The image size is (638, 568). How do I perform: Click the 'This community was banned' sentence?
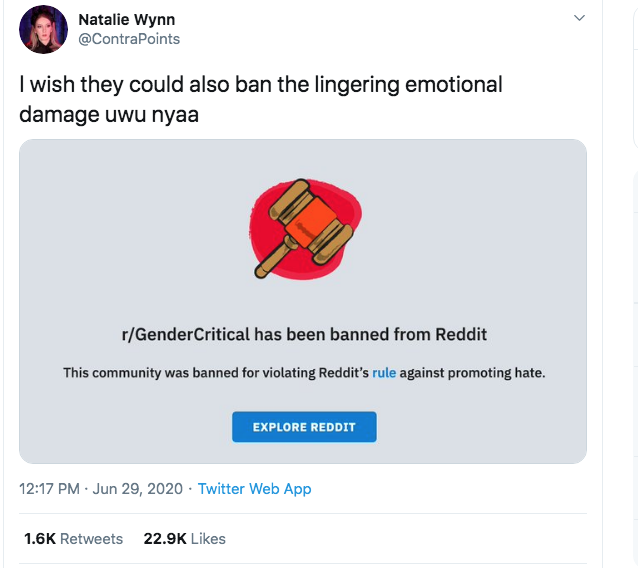click(x=215, y=373)
